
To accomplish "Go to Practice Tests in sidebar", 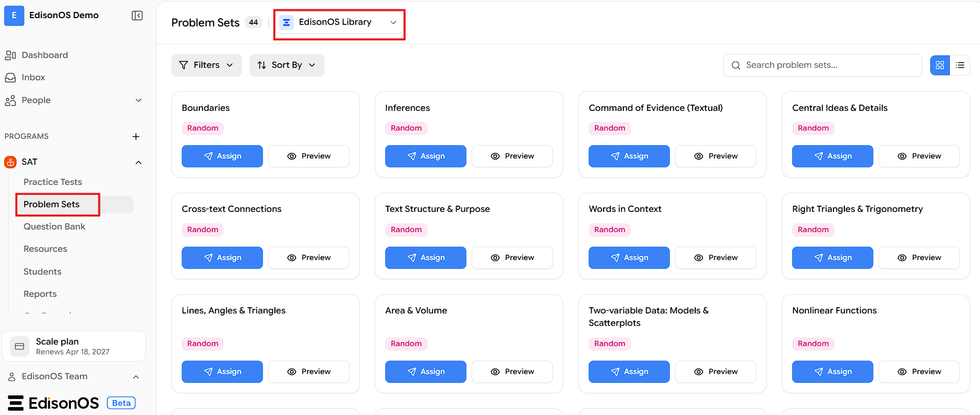I will 53,182.
